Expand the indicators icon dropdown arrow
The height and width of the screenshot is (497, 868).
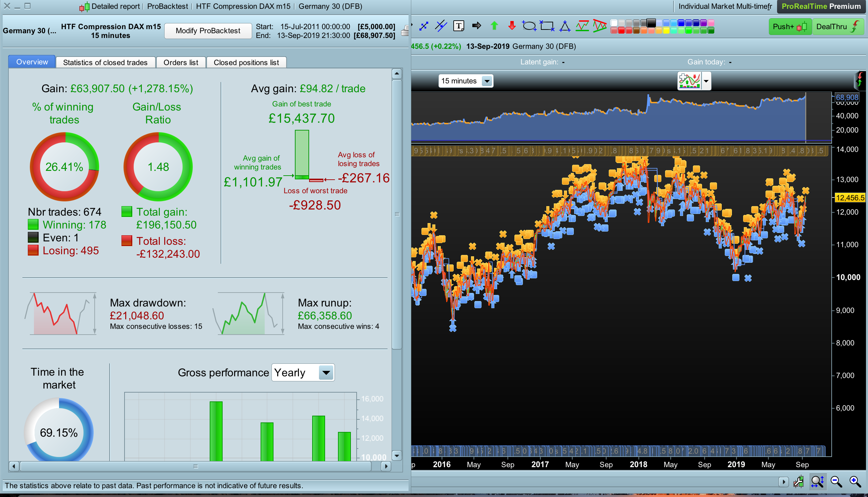(706, 81)
